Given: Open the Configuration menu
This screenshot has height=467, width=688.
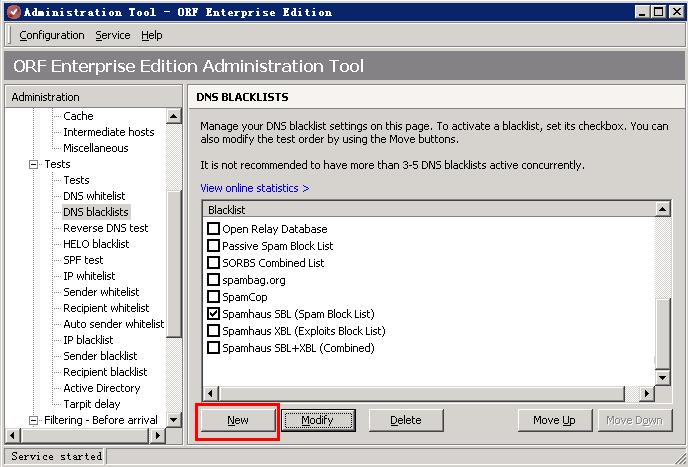Looking at the screenshot, I should (x=52, y=35).
